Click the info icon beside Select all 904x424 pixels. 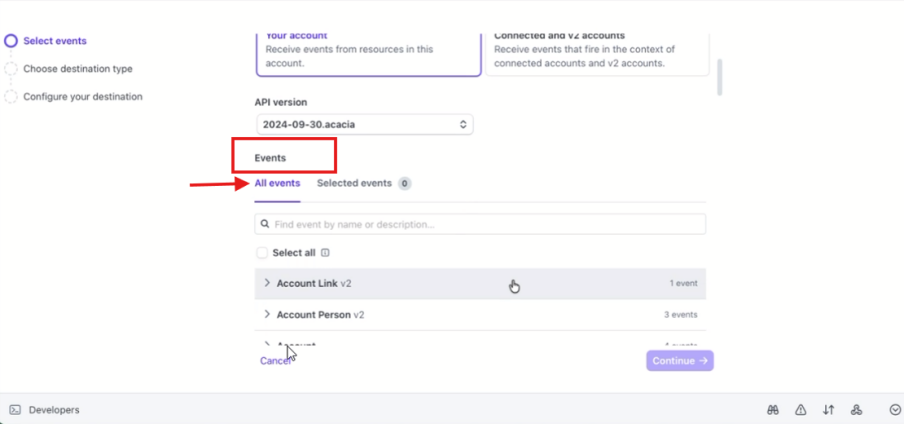point(325,253)
